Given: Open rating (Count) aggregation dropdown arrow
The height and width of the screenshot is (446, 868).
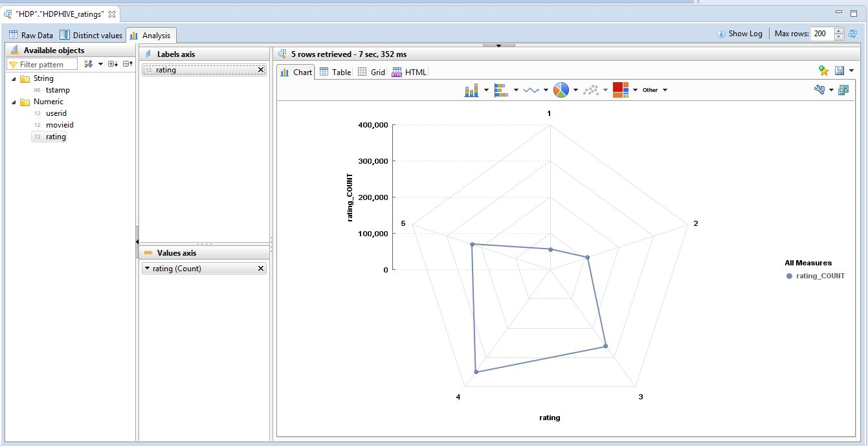Looking at the screenshot, I should click(x=147, y=269).
